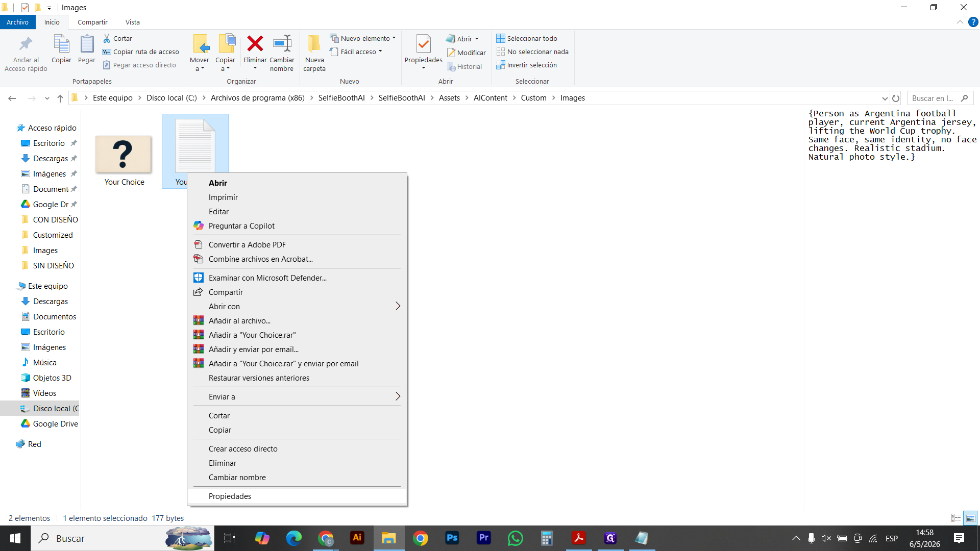Select Propiedades in the context menu
This screenshot has width=980, height=551.
(297, 496)
